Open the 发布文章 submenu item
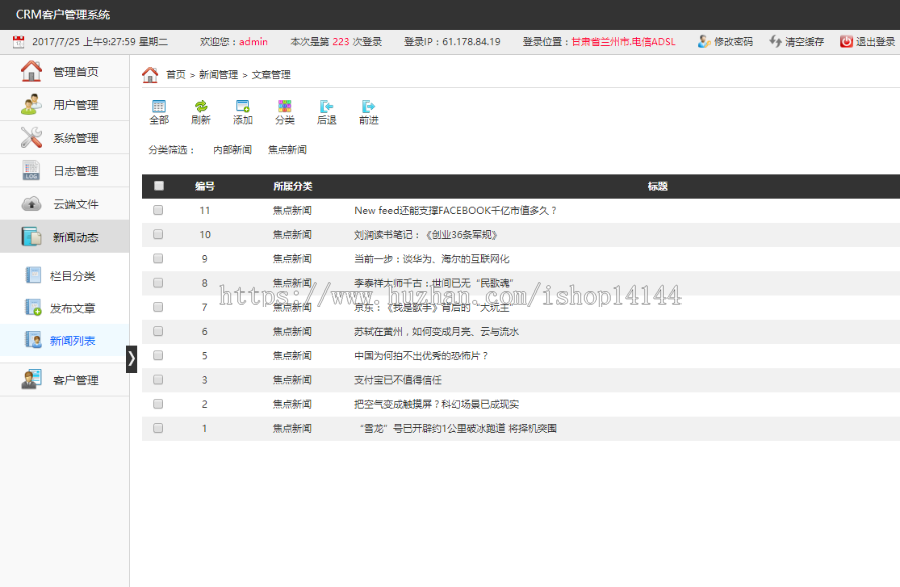Viewport: 900px width, 587px height. [64, 309]
